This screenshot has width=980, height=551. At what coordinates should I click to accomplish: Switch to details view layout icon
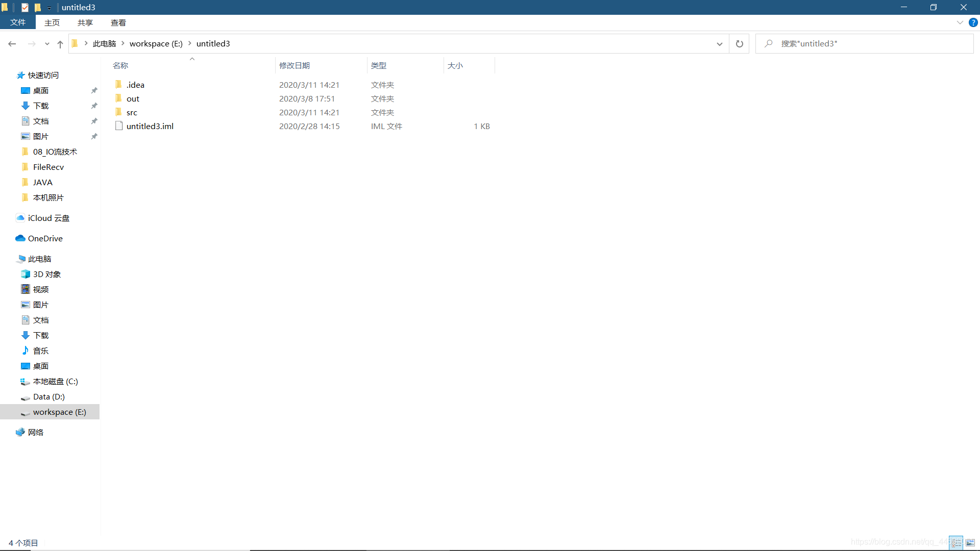[956, 543]
